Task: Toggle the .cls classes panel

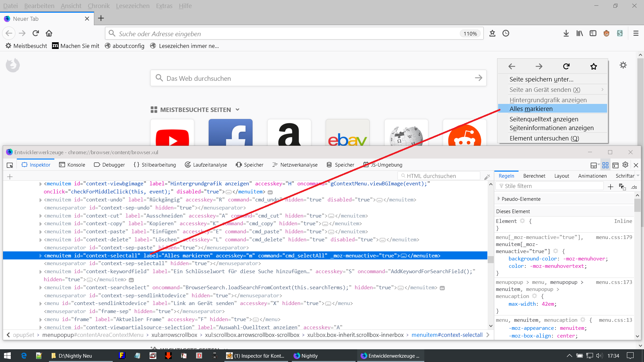Action: click(x=634, y=187)
